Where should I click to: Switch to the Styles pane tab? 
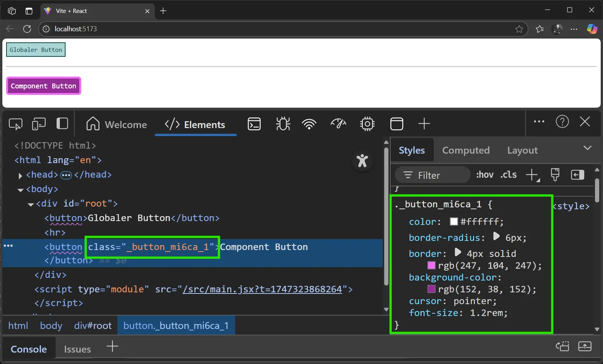click(x=412, y=150)
